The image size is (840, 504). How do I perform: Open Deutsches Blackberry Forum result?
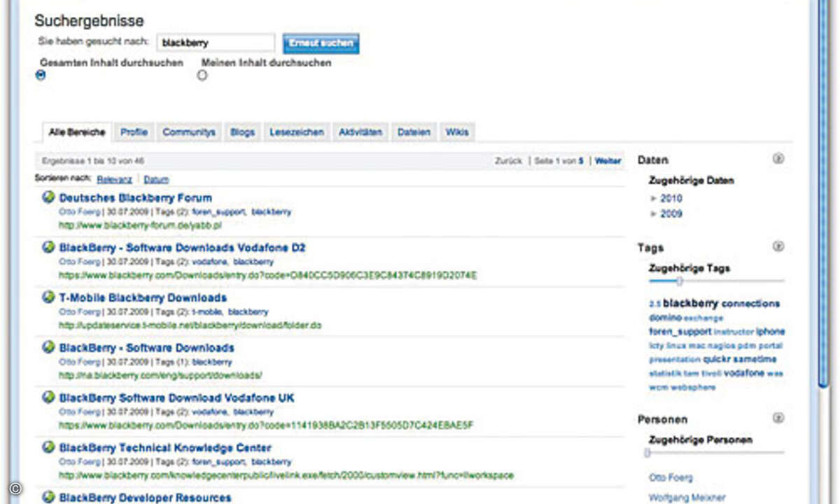[135, 198]
